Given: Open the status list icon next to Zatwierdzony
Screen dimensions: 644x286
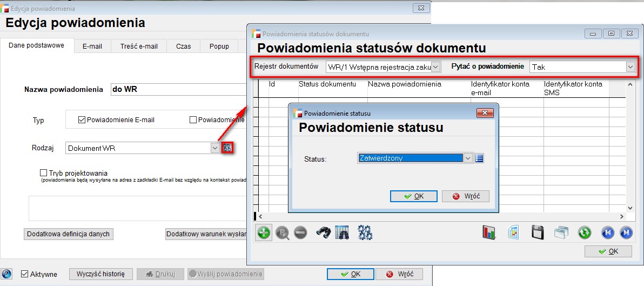Looking at the screenshot, I should [479, 158].
